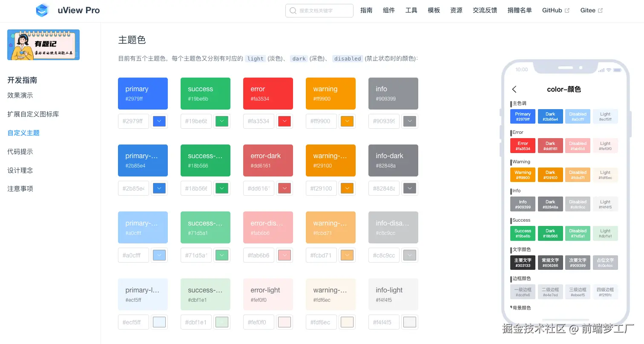Edit the warning-disabled #fcbd71 hex input
Viewport: 644px width, 344px height.
point(321,255)
